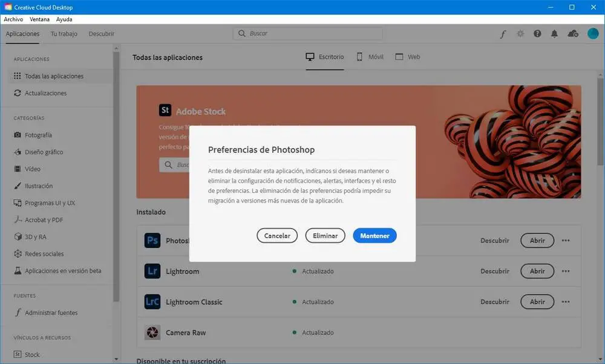Click the Adobe Stock banner title
Screen dimensions: 605x364
(x=201, y=111)
